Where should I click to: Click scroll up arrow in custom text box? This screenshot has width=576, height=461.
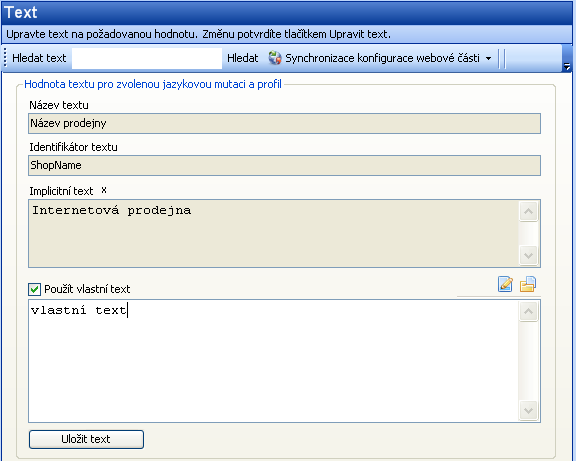click(529, 311)
